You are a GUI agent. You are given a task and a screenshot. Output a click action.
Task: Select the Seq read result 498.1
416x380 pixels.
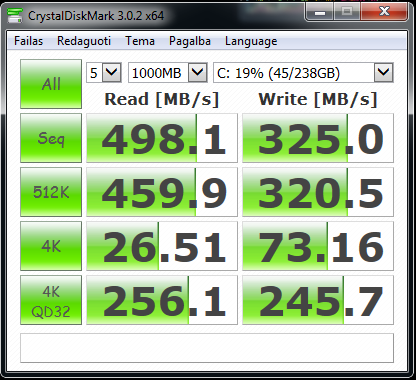click(x=162, y=138)
